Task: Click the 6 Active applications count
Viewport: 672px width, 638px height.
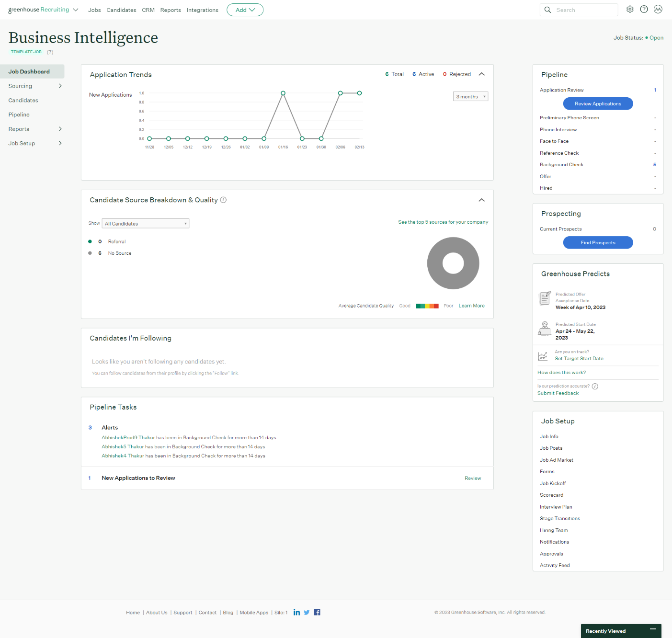Action: pos(423,74)
